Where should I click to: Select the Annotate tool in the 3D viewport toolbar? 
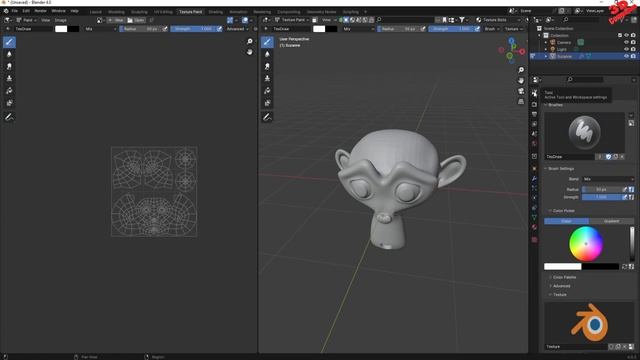point(267,117)
